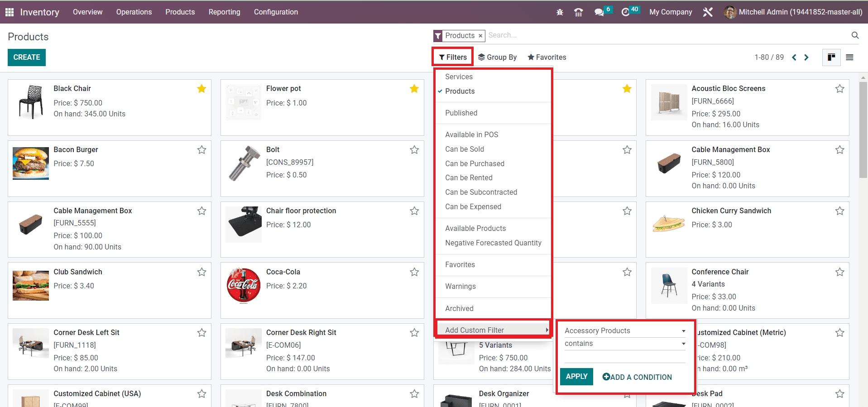Favorite Acoustic Bloc Screens star

click(x=840, y=89)
